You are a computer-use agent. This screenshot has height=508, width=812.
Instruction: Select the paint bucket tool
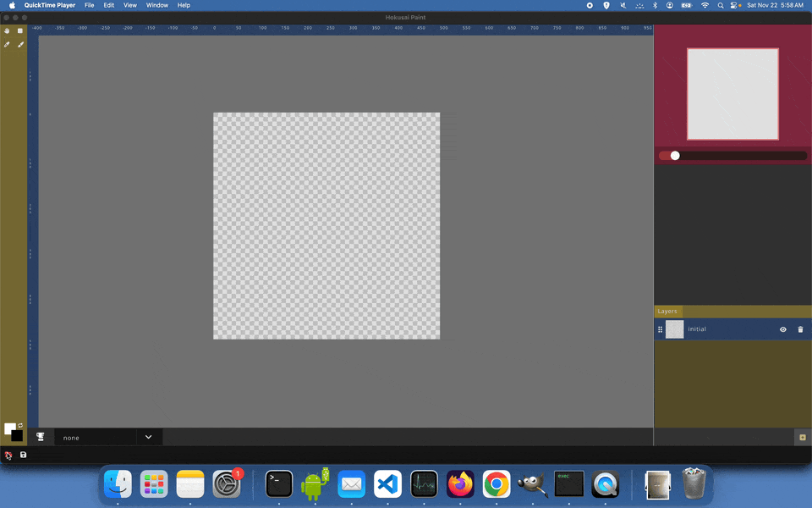(7, 30)
